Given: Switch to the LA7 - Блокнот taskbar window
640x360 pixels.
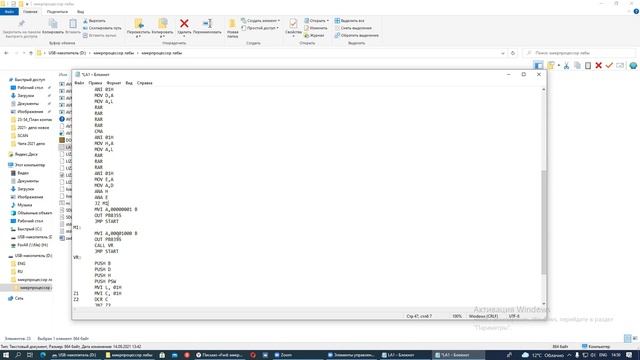Looking at the screenshot, I should pos(398,355).
